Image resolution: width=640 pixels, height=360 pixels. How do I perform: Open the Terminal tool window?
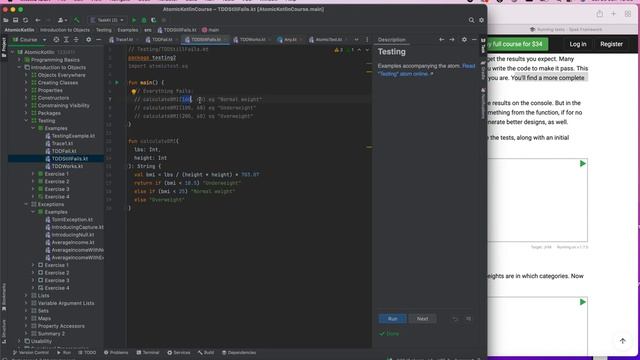tap(148, 353)
